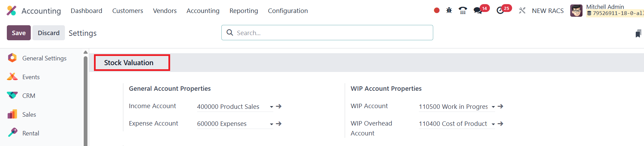Viewport: 644px width, 146px height.
Task: Open external link for Income Account
Action: [279, 106]
